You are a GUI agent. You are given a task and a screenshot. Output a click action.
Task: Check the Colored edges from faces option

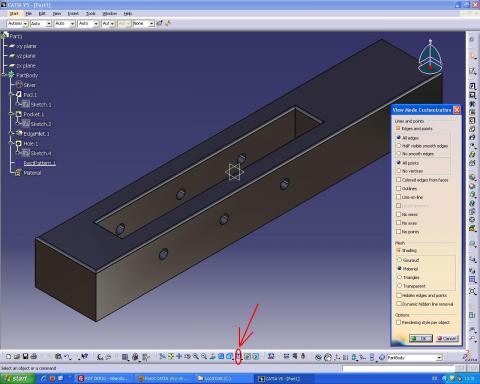pos(398,180)
